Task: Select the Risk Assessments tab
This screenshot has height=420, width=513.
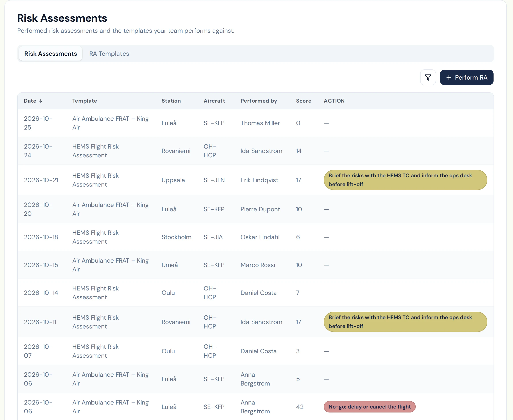Action: (x=51, y=53)
